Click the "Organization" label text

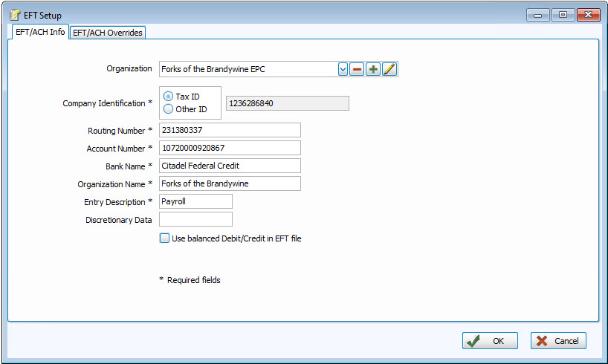coord(129,68)
